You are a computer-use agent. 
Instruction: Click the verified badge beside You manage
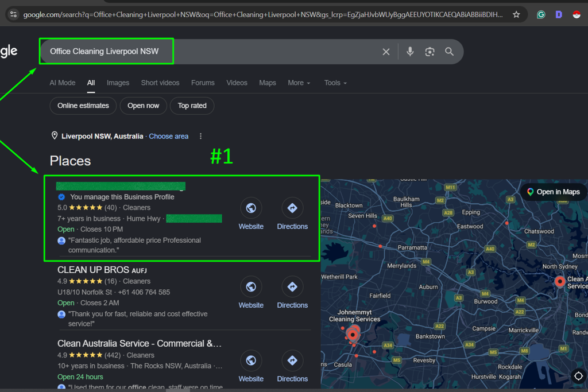point(61,197)
